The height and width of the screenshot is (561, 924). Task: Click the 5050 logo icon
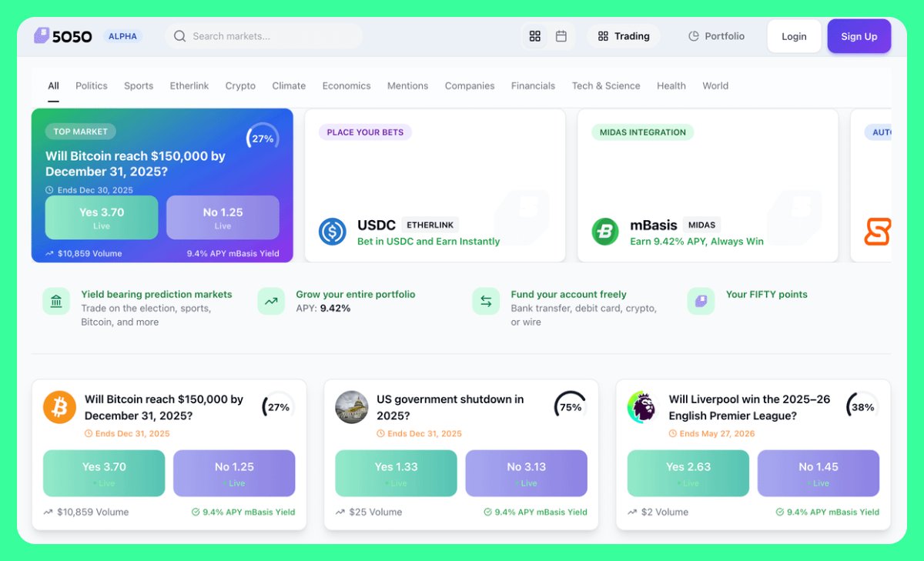tap(42, 35)
